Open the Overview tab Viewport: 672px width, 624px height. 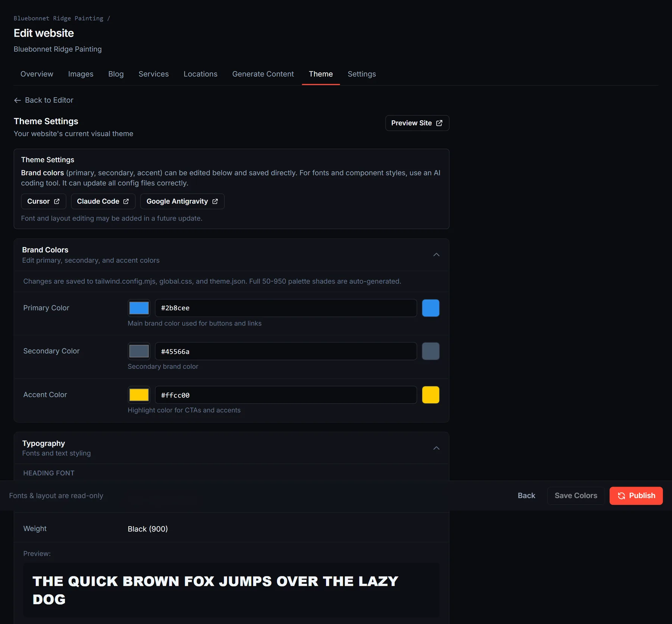[x=37, y=74]
